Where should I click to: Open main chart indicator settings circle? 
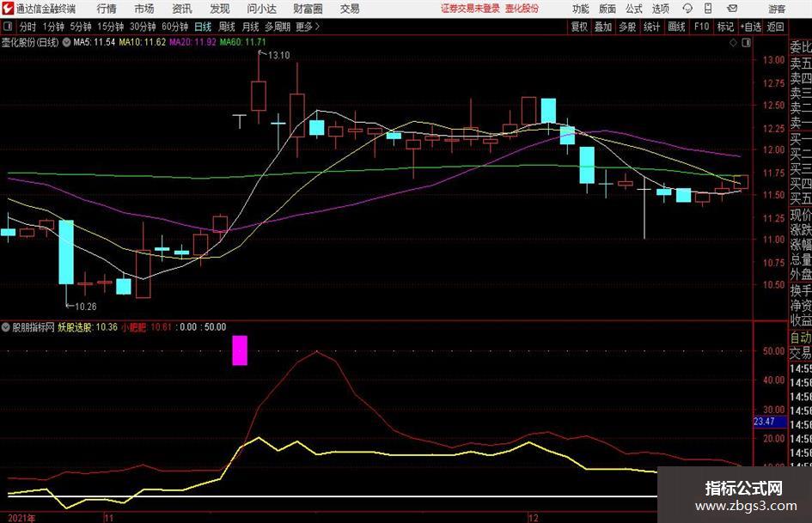tap(66, 42)
